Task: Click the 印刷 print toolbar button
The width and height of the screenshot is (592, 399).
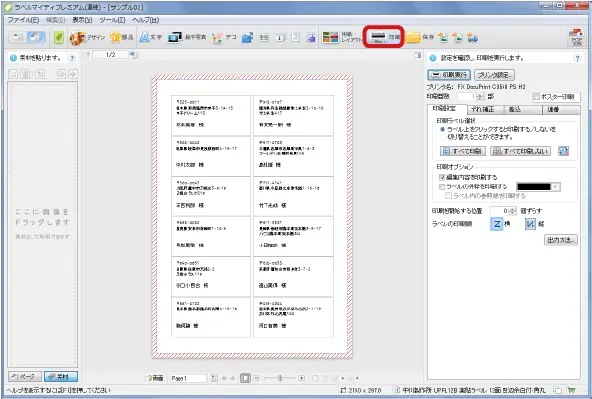Action: click(x=384, y=37)
